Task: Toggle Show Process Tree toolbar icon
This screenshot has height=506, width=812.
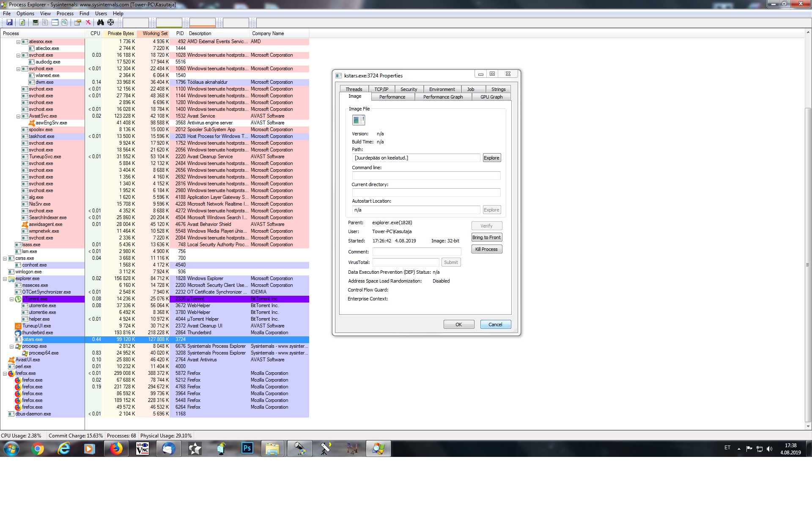Action: 45,22
